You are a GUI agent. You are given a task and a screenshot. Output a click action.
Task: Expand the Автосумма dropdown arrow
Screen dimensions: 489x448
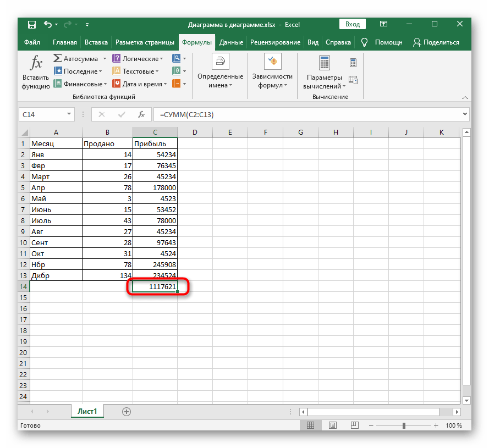[103, 59]
